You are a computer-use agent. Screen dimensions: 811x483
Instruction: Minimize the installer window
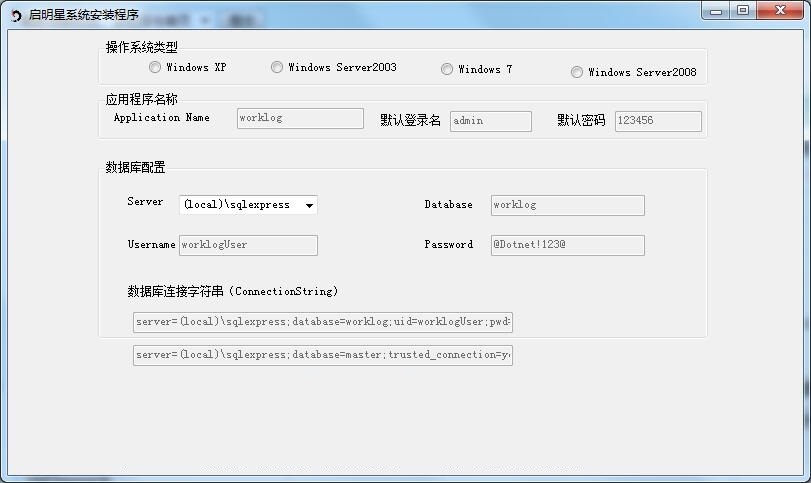click(x=716, y=11)
